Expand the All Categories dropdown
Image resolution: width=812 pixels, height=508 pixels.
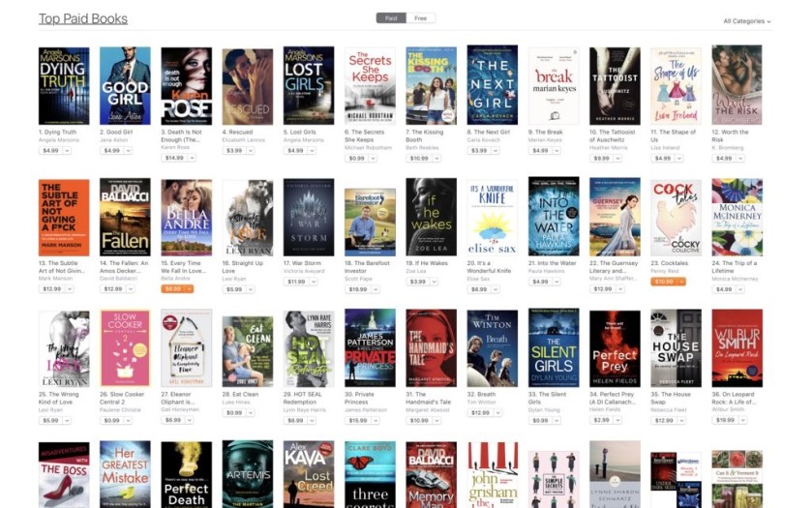(747, 21)
